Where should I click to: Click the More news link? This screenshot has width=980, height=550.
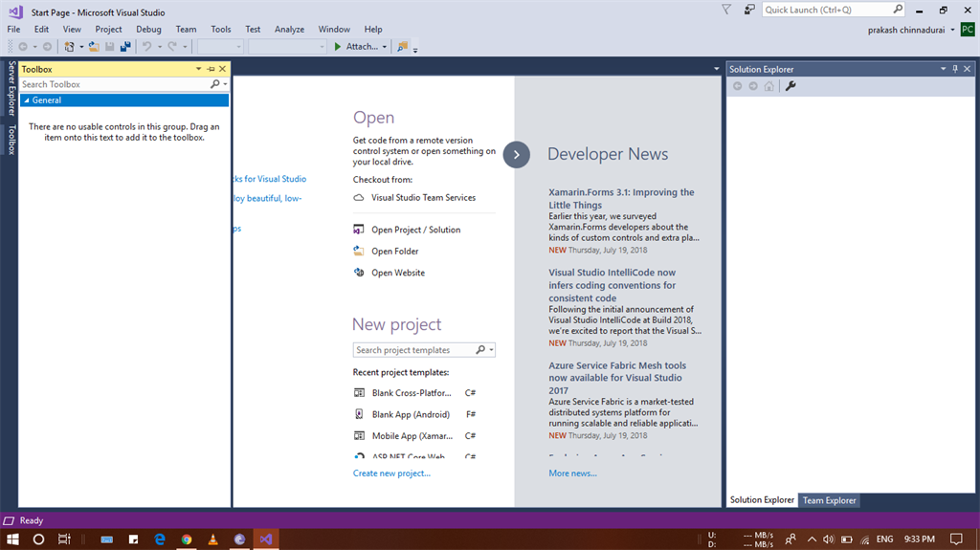click(572, 473)
